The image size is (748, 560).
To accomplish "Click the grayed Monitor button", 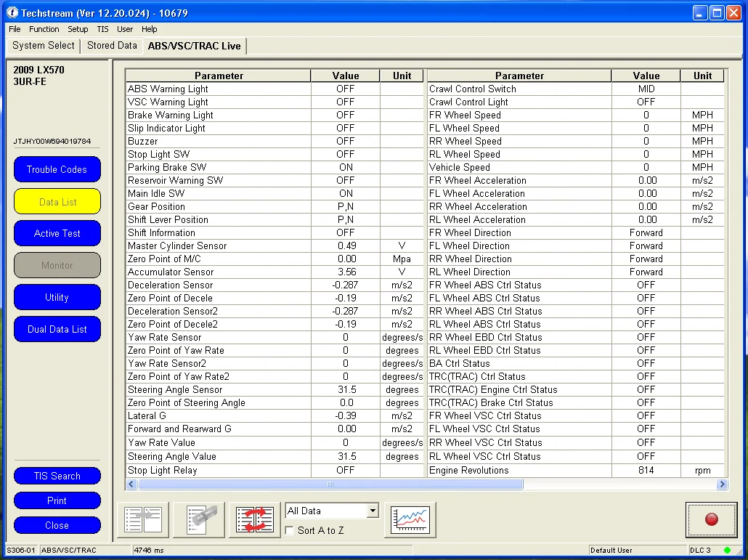I will click(x=57, y=265).
